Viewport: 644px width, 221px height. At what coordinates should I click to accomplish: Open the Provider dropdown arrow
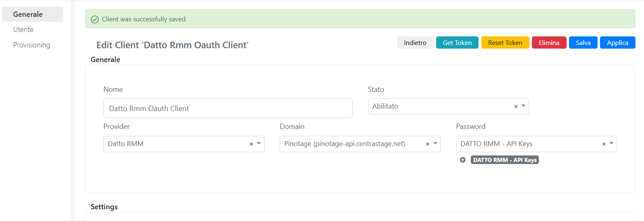tap(259, 144)
